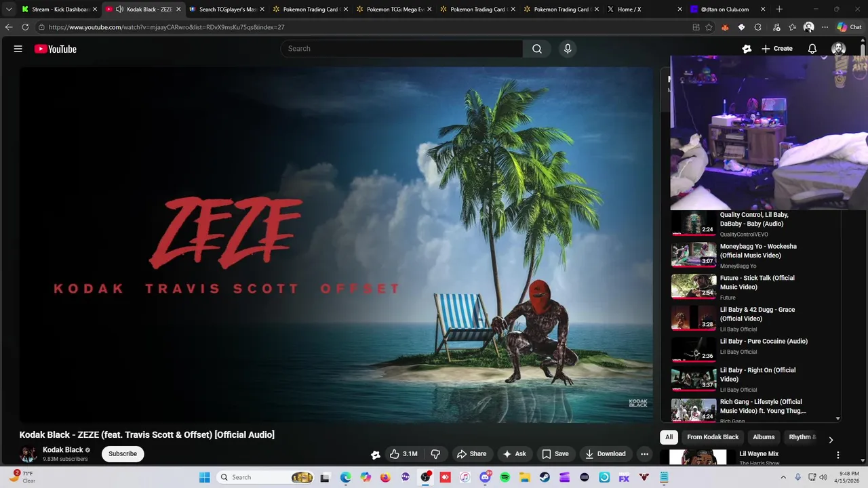Open the Windows Start menu
Image resolution: width=868 pixels, height=488 pixels.
(204, 477)
